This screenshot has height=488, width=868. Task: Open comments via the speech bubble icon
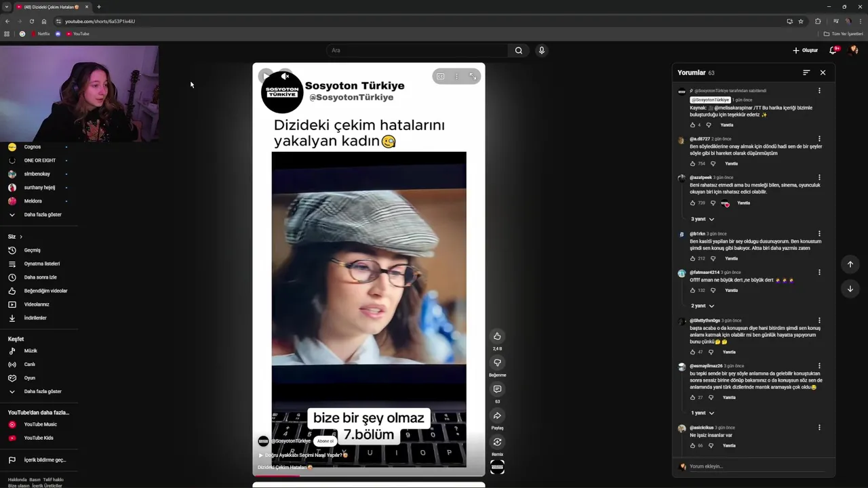(497, 389)
